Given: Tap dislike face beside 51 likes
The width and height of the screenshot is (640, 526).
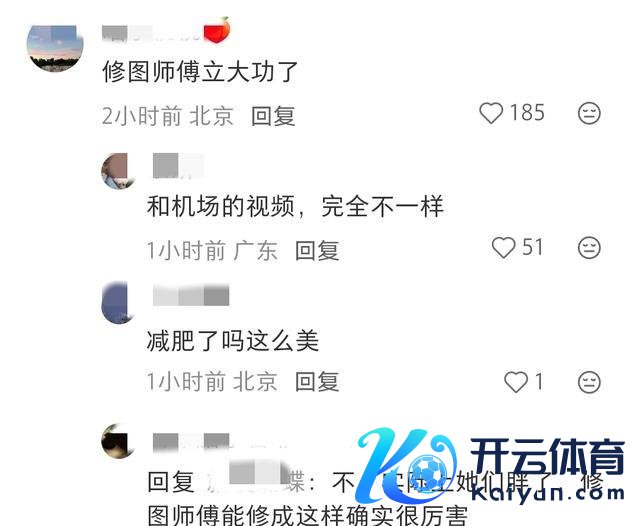Looking at the screenshot, I should 589,248.
